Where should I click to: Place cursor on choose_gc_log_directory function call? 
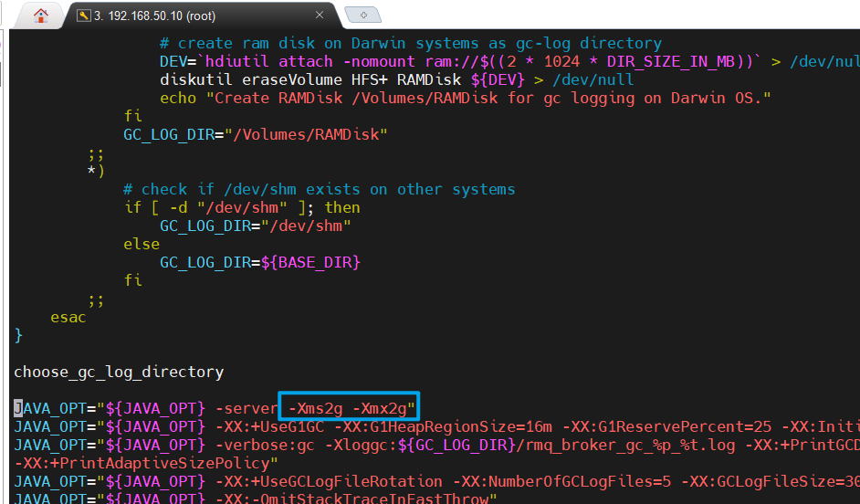[x=119, y=372]
